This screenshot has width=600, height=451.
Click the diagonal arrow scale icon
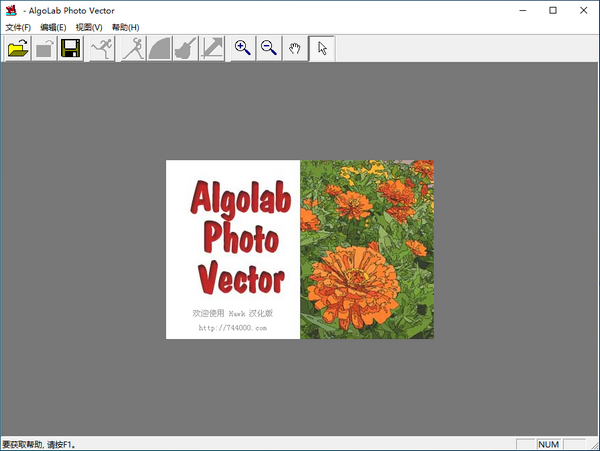(212, 48)
